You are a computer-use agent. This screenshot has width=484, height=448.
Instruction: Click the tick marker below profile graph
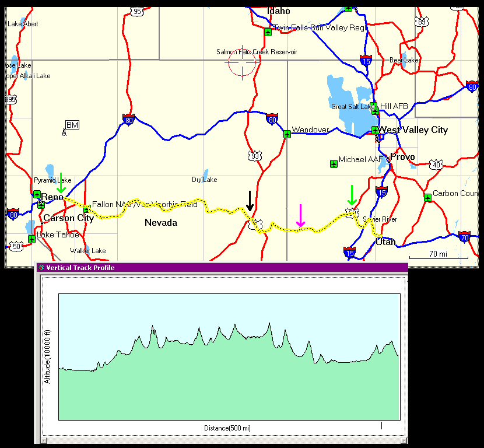point(381,426)
